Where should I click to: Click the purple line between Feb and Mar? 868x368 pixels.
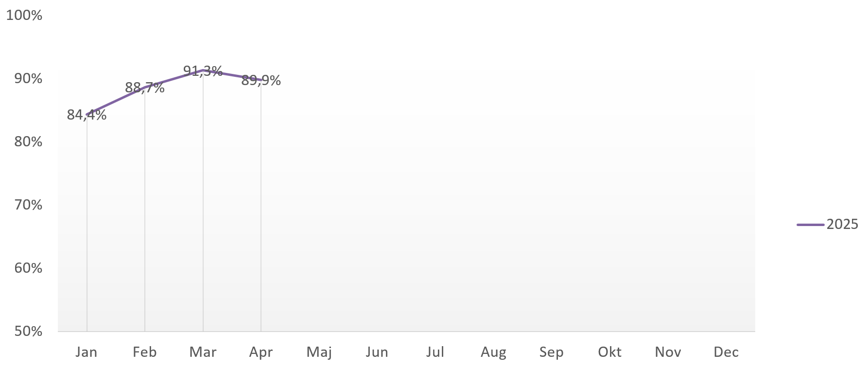(x=174, y=78)
